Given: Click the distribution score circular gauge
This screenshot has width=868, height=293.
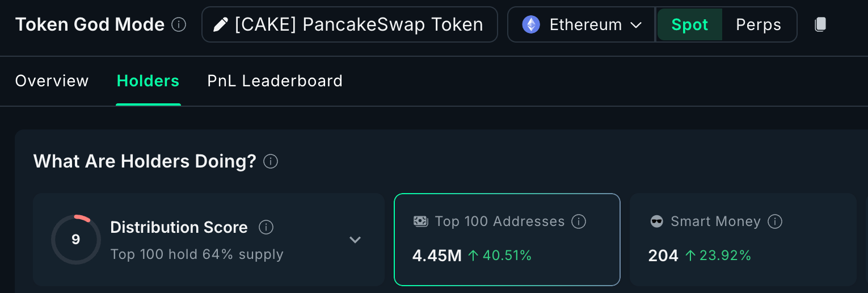Looking at the screenshot, I should pyautogui.click(x=75, y=240).
